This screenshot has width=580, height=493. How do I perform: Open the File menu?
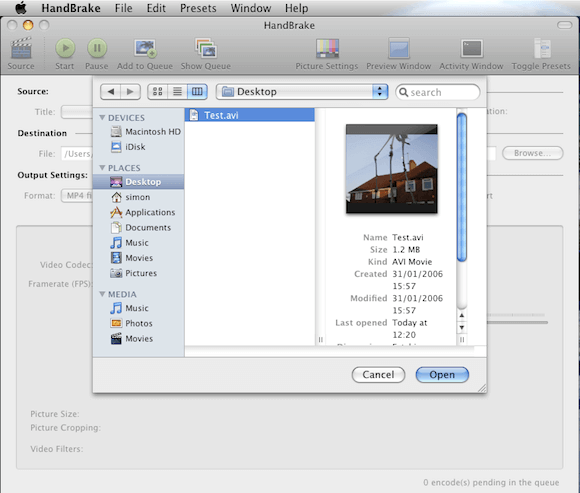point(124,8)
